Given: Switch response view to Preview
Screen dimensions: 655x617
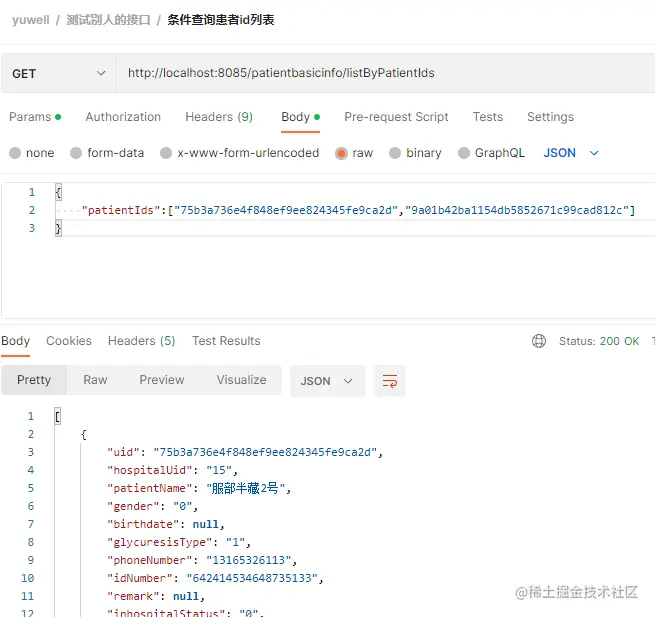Looking at the screenshot, I should click(x=162, y=380).
